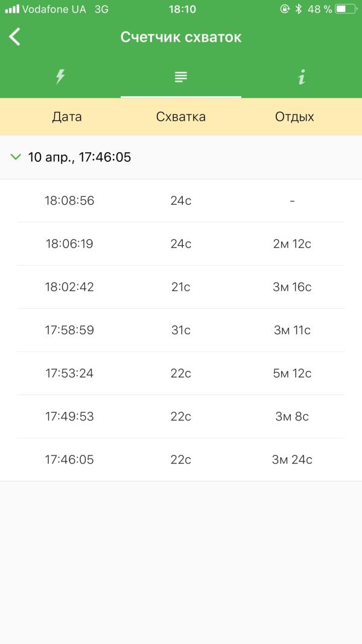Image resolution: width=362 pixels, height=644 pixels.
Task: Select the 17:58:59 contraction entry
Action: 181,330
